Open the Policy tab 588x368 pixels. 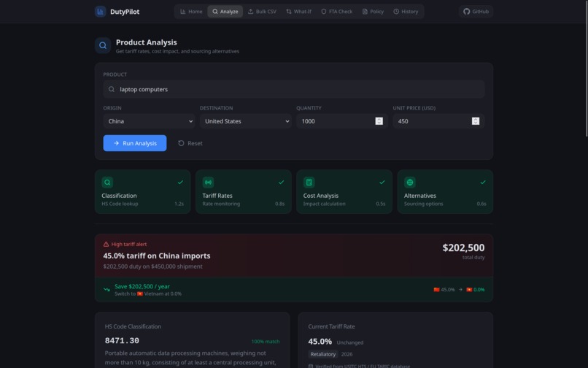(x=373, y=12)
